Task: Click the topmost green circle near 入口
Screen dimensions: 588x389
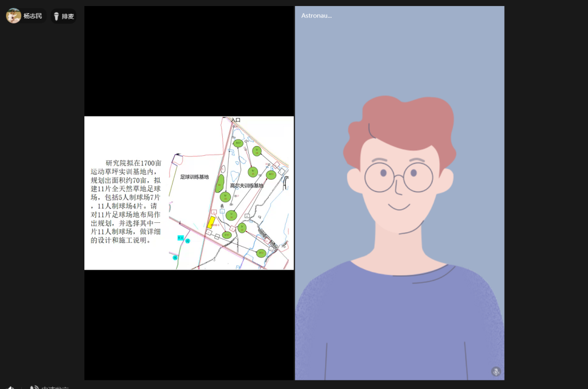Action: click(238, 143)
